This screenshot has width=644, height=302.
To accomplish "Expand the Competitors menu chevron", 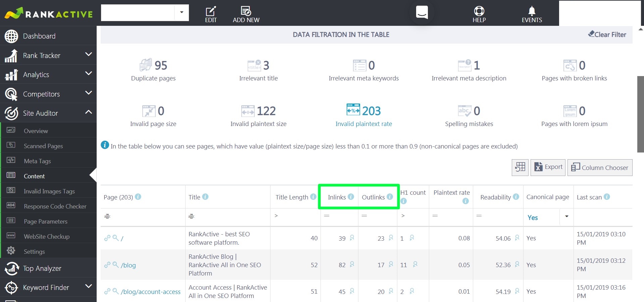I will tap(89, 93).
